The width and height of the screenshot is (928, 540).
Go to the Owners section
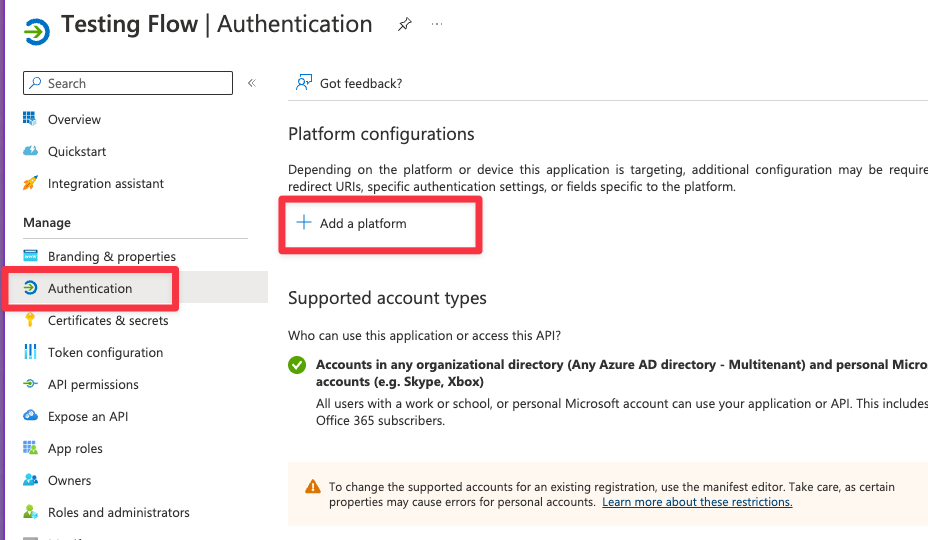tap(69, 480)
